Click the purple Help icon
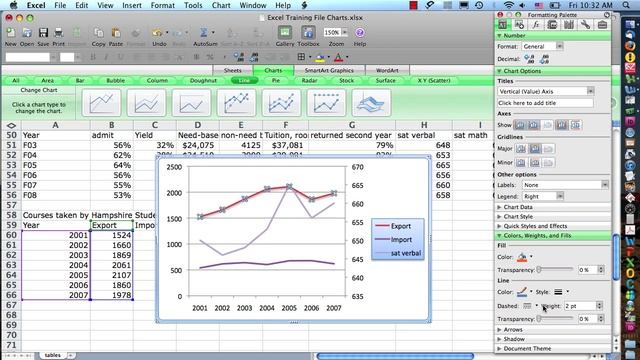 [360, 33]
